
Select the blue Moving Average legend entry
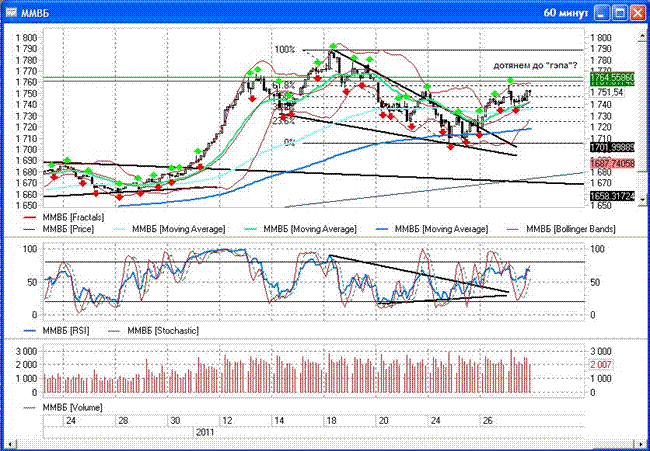[432, 228]
